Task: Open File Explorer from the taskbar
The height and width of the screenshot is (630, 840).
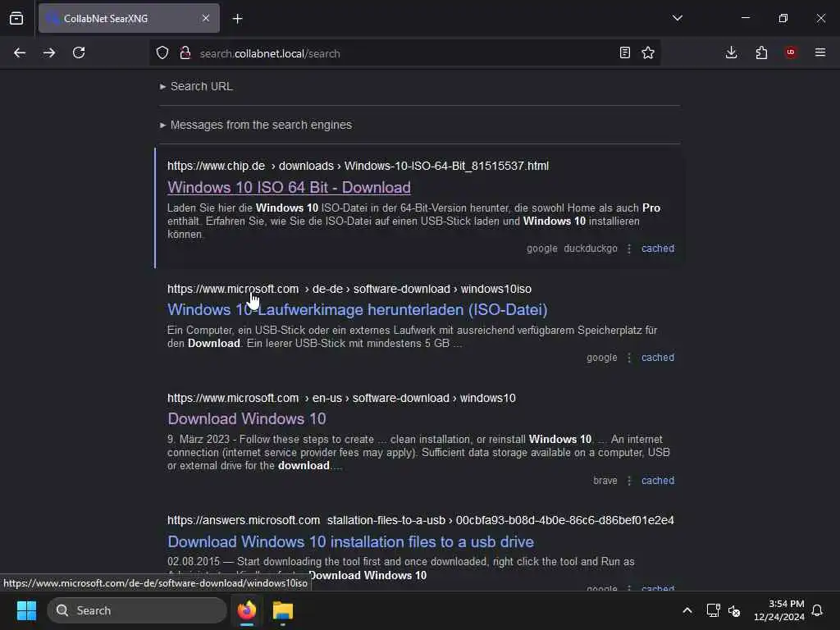Action: 283,610
